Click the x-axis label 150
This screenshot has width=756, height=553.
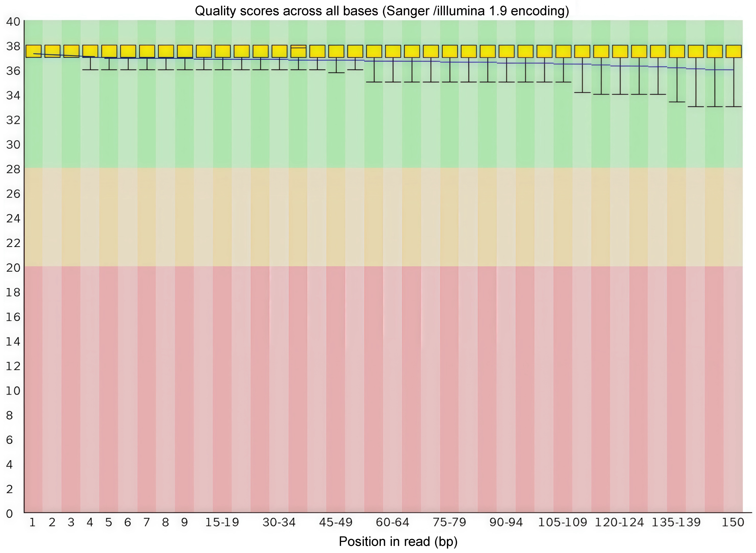click(733, 522)
